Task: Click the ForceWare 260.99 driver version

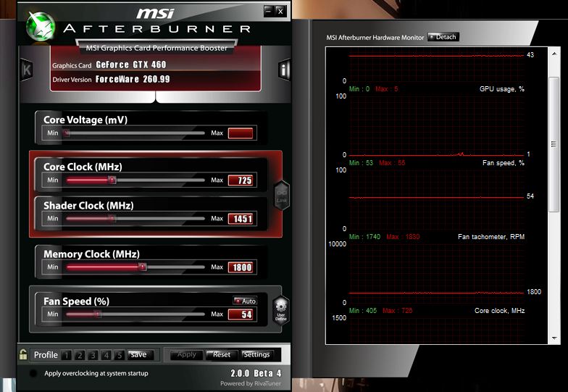Action: pyautogui.click(x=133, y=79)
